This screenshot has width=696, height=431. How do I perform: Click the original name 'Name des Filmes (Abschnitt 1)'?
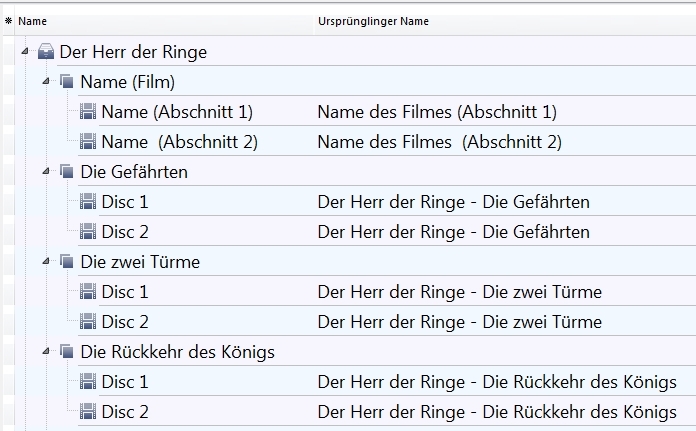pos(437,112)
